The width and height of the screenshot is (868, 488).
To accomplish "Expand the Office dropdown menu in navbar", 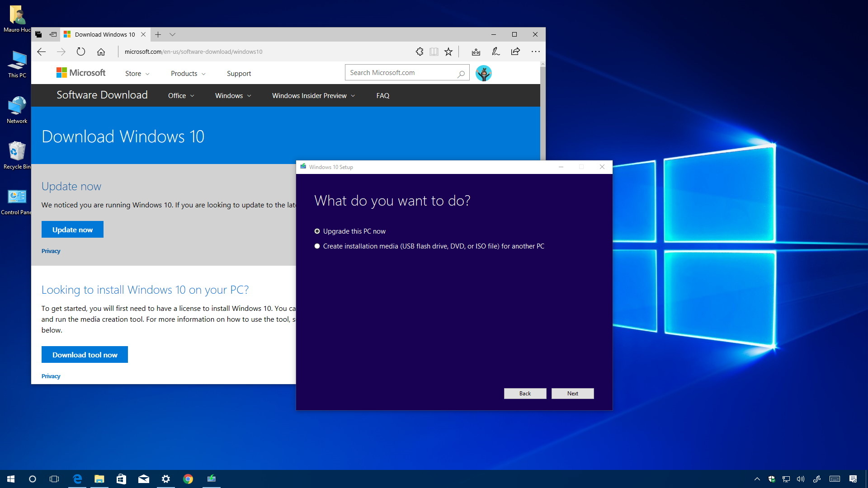I will (x=180, y=95).
